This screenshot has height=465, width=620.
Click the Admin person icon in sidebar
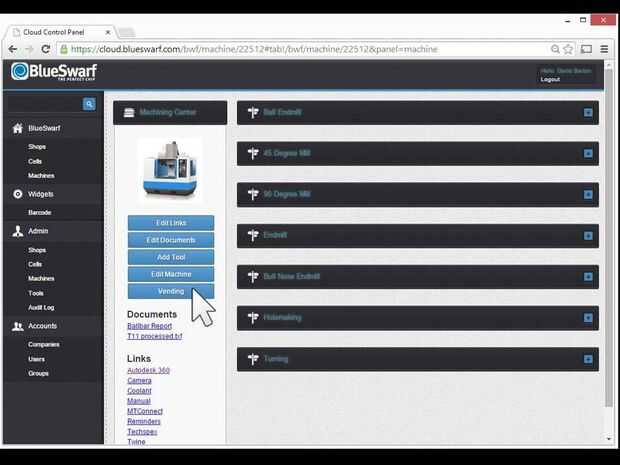(17, 231)
